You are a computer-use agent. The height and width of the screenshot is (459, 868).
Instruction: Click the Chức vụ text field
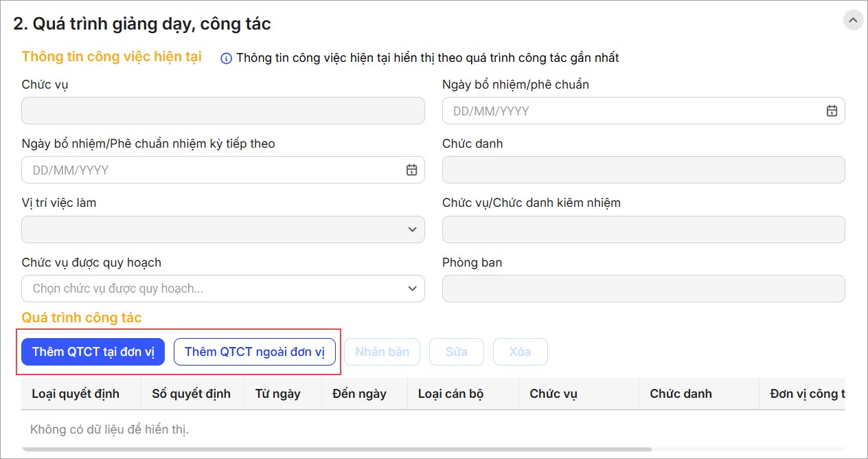tap(223, 111)
